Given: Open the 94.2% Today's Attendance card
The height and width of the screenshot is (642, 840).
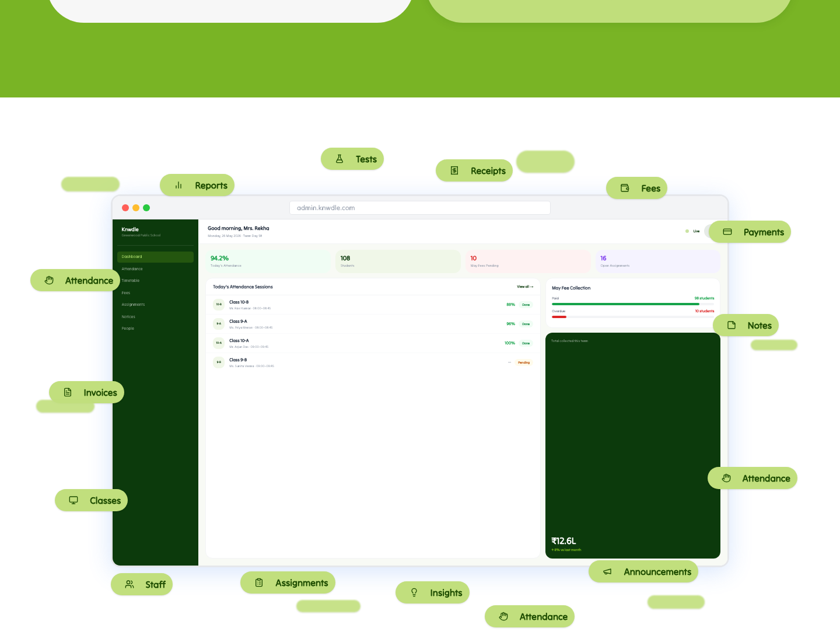Looking at the screenshot, I should pos(268,261).
